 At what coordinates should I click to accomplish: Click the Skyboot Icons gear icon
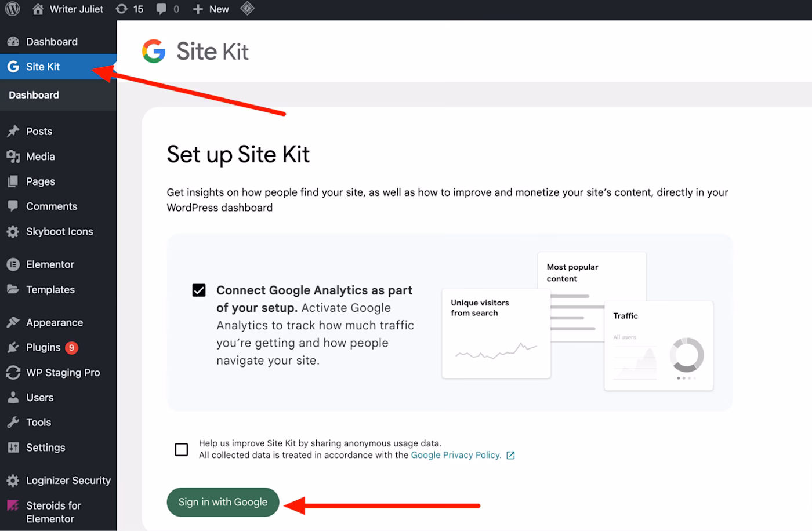point(13,231)
